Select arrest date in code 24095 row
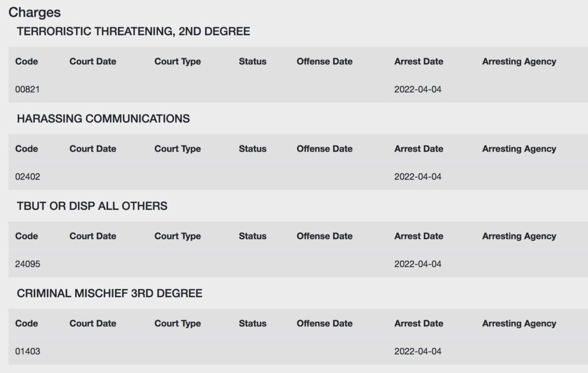This screenshot has height=373, width=588. 418,264
